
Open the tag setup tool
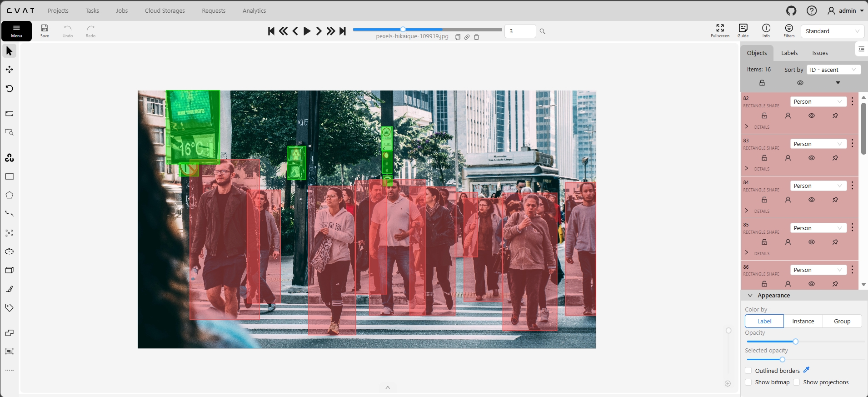9,307
